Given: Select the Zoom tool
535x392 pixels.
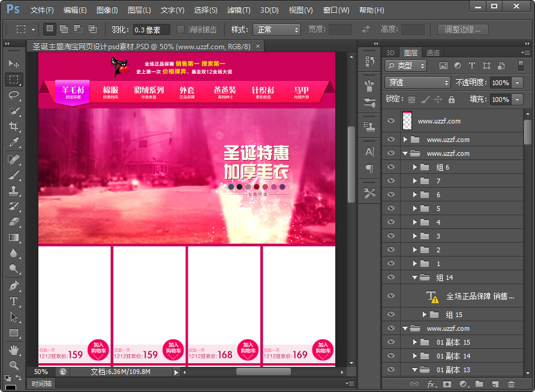Looking at the screenshot, I should [x=14, y=364].
